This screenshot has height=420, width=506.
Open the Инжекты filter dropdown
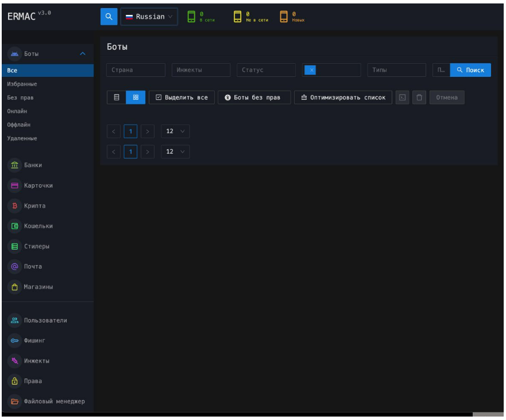[x=201, y=70]
